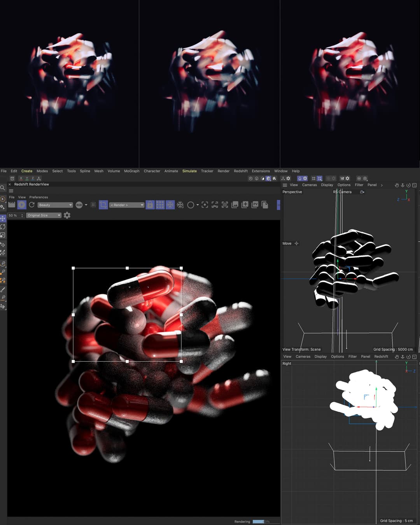Toggle the IPR play button
Viewport: 420px width, 525px height.
tap(22, 205)
